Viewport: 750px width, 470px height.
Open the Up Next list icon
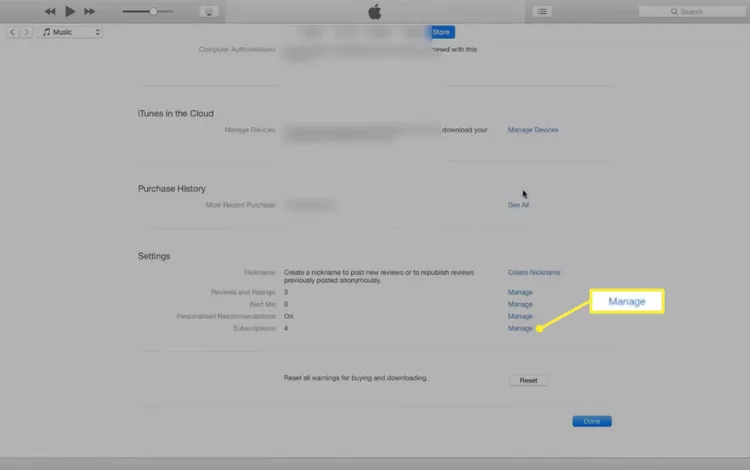(x=542, y=11)
